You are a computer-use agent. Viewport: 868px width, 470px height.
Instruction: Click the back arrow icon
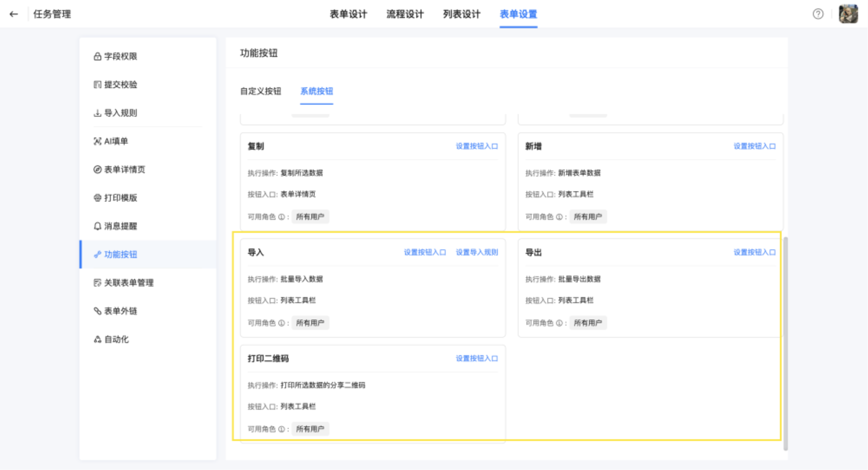[14, 14]
